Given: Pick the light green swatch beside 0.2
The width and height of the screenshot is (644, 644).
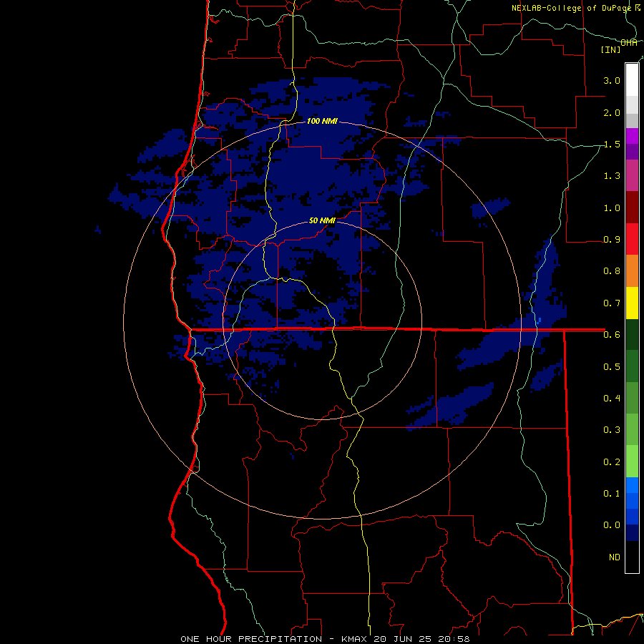Looking at the screenshot, I should click(x=632, y=462).
